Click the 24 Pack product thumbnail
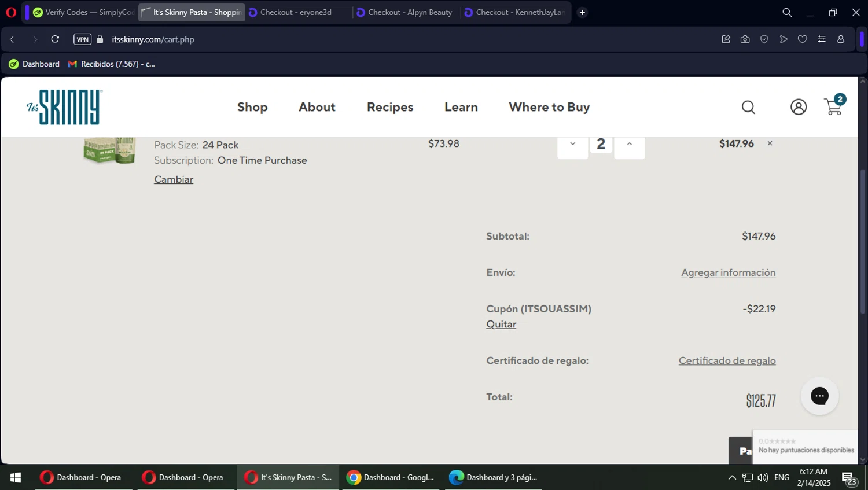Viewport: 868px width, 490px height. (110, 150)
